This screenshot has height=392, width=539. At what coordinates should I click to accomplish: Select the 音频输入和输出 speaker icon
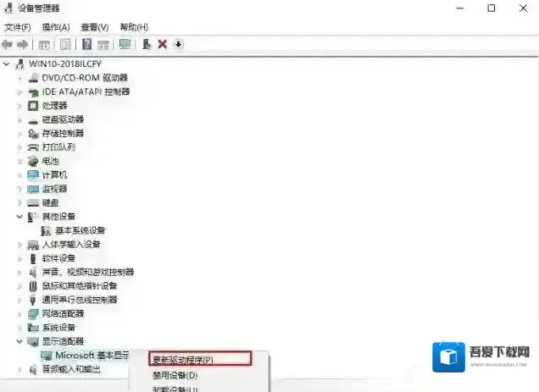pos(33,369)
